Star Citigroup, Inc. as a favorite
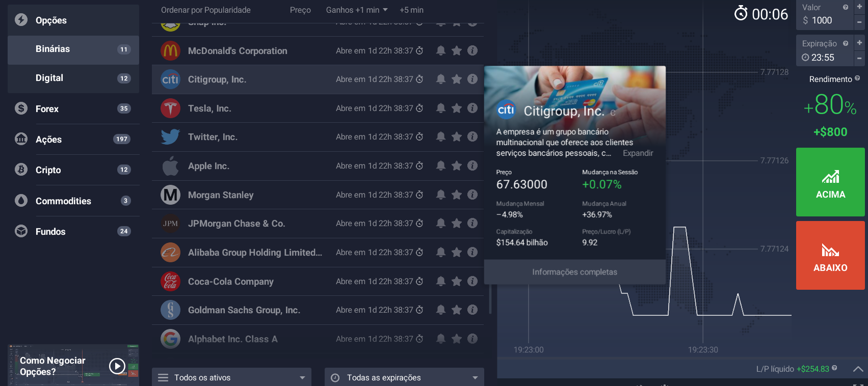Image resolution: width=868 pixels, height=386 pixels. tap(457, 79)
